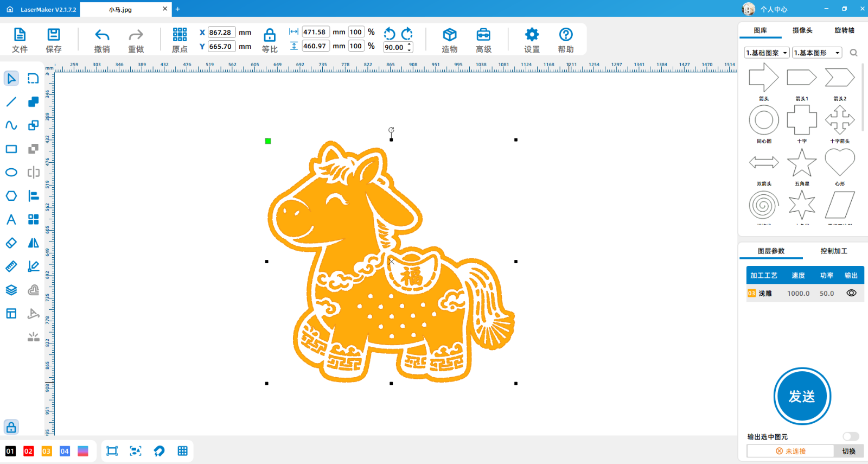
Task: Choose the rectangle drawing tool
Action: click(11, 149)
